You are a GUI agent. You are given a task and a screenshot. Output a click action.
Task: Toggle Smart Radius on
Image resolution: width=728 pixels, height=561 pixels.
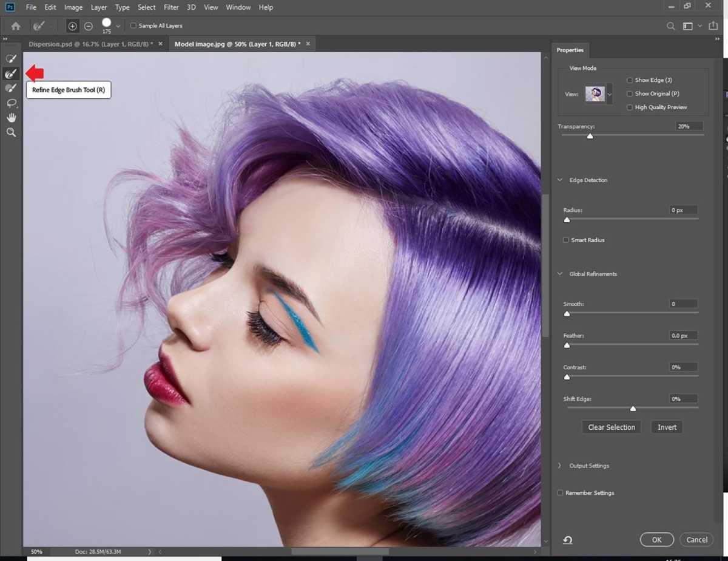565,240
